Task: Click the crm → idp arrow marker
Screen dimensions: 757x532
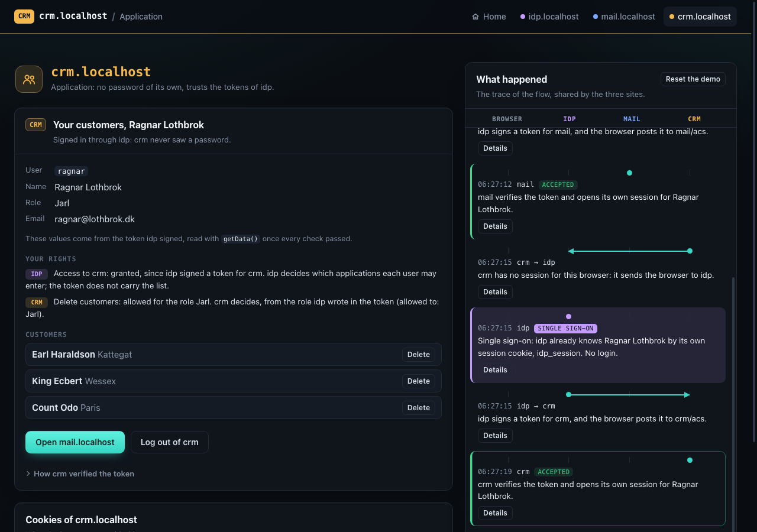Action: (x=629, y=251)
